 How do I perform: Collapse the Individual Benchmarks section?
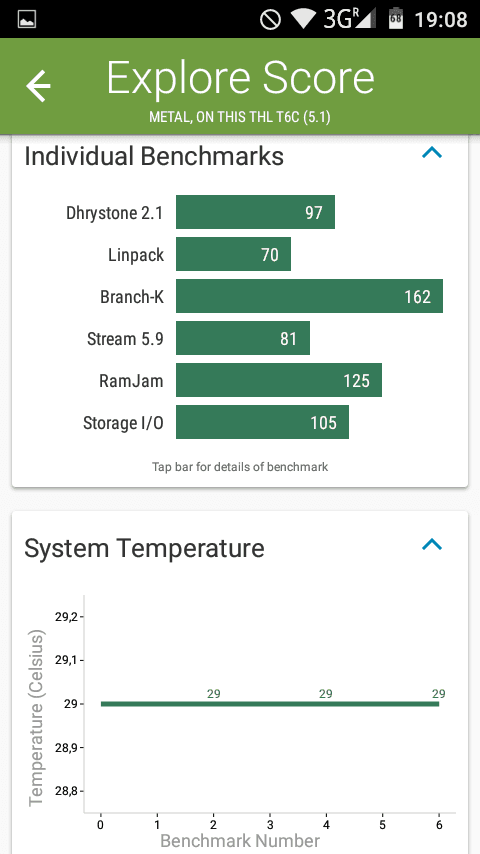pos(432,152)
